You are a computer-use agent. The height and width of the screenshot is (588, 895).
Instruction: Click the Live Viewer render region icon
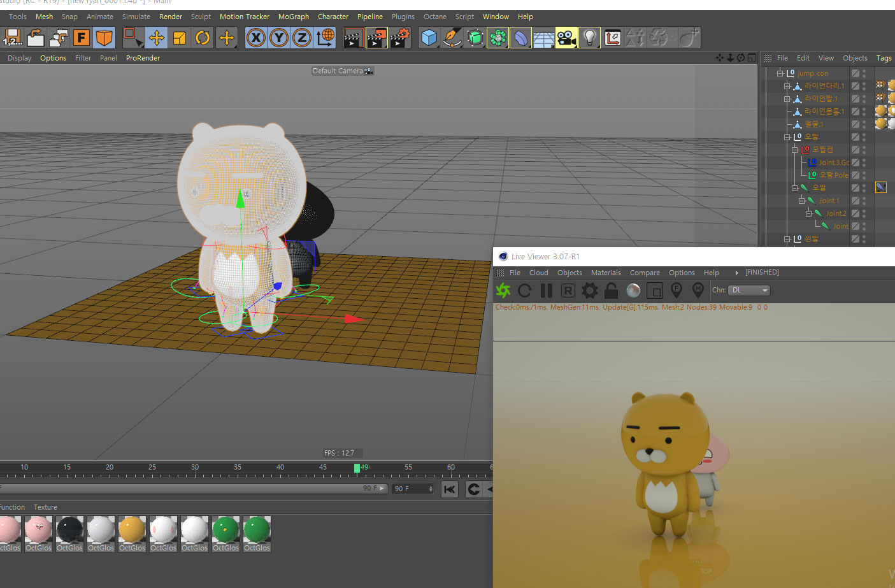[x=655, y=290]
